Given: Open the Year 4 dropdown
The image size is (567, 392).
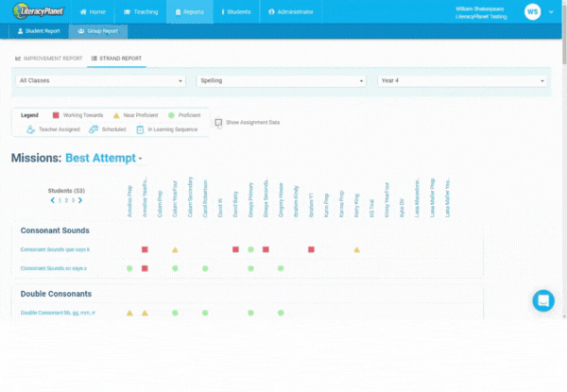Looking at the screenshot, I should (x=462, y=81).
